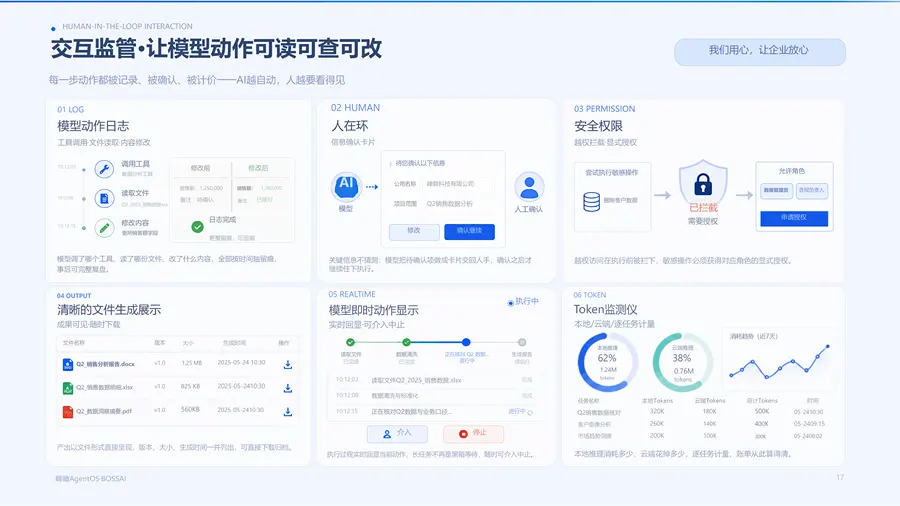Click the 人工确认 person avatar icon
The width and height of the screenshot is (900, 506).
coord(529,186)
